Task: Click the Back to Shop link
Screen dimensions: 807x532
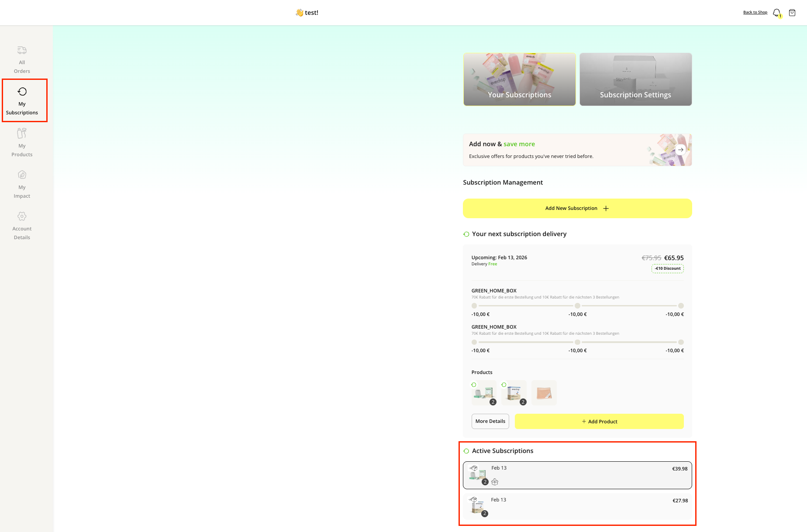Action: tap(755, 12)
